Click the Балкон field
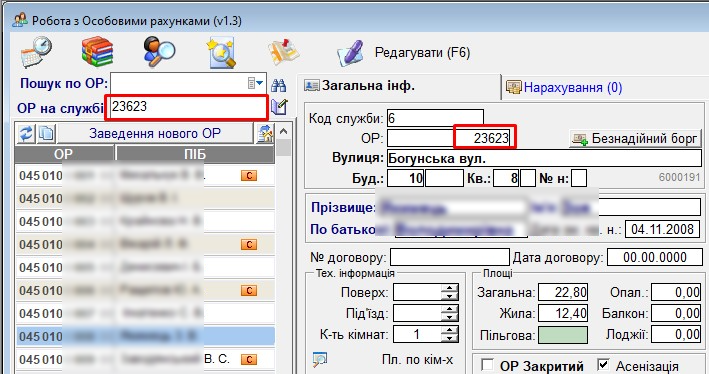709x374 pixels. pyautogui.click(x=676, y=313)
